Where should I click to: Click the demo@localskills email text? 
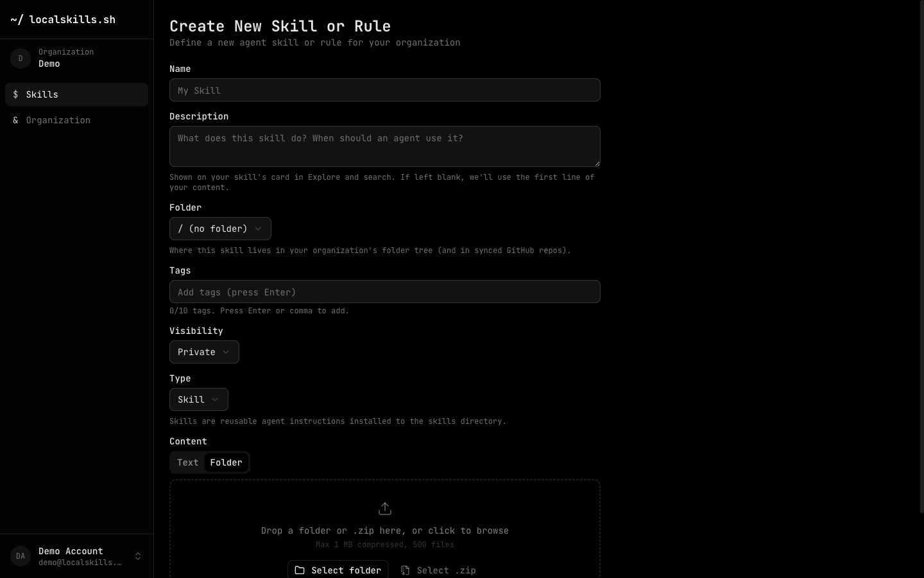[80, 563]
